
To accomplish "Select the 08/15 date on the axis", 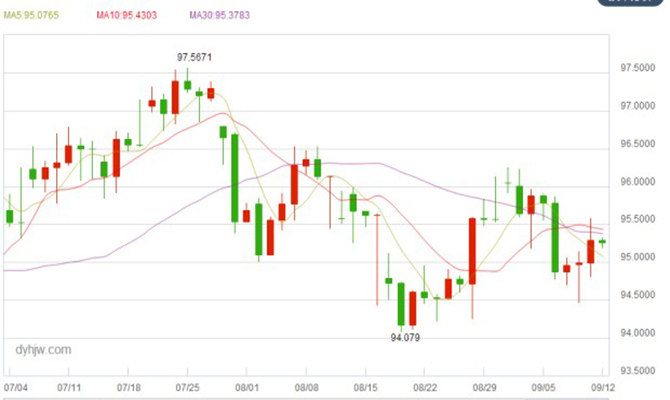I will [x=366, y=385].
